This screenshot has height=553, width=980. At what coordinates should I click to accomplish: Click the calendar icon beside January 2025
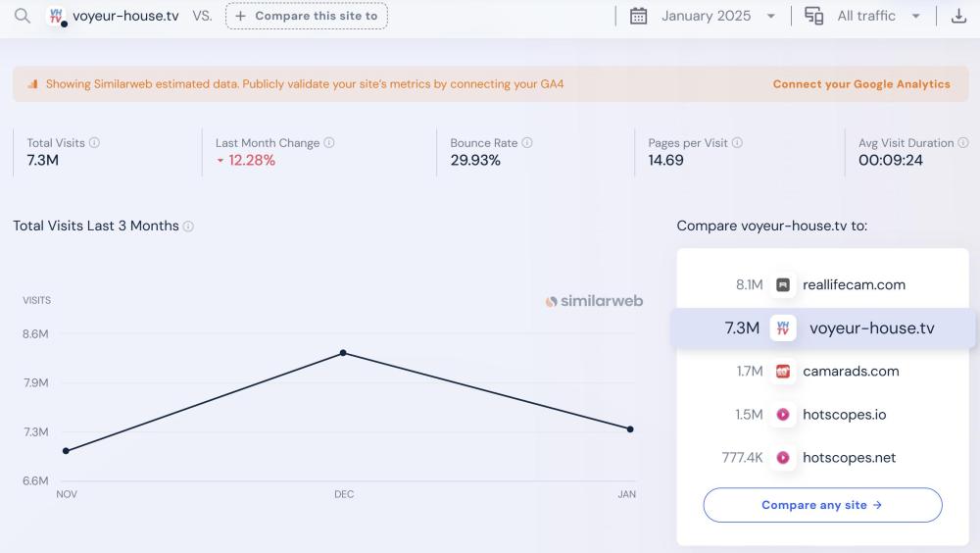638,16
